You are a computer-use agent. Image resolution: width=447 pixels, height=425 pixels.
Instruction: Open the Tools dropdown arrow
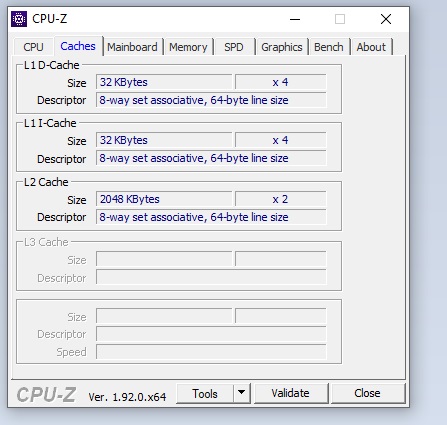click(x=242, y=393)
